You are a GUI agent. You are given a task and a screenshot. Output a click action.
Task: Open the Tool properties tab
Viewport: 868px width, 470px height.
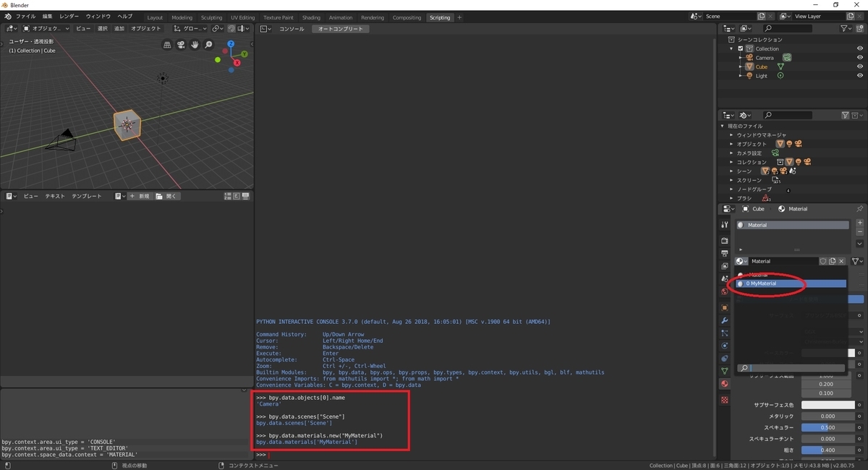(725, 225)
